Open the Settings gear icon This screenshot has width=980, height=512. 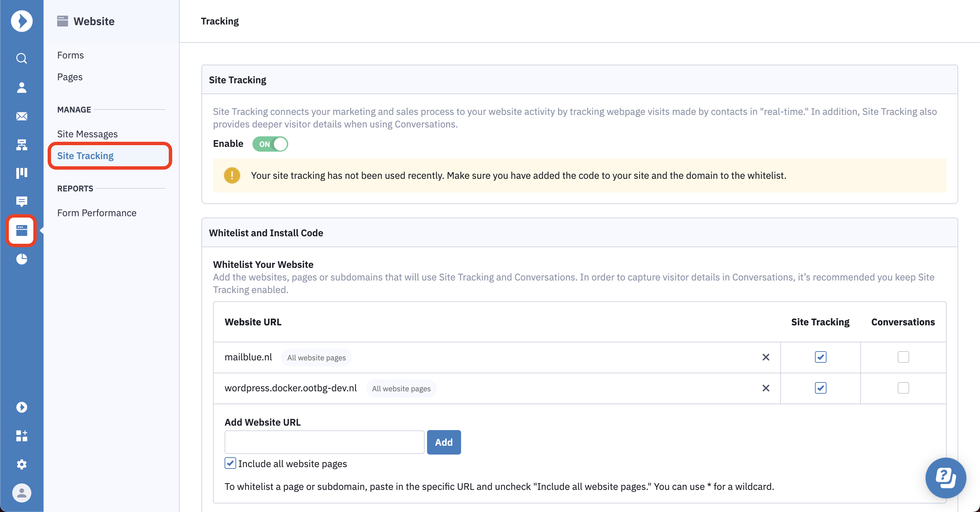point(22,464)
